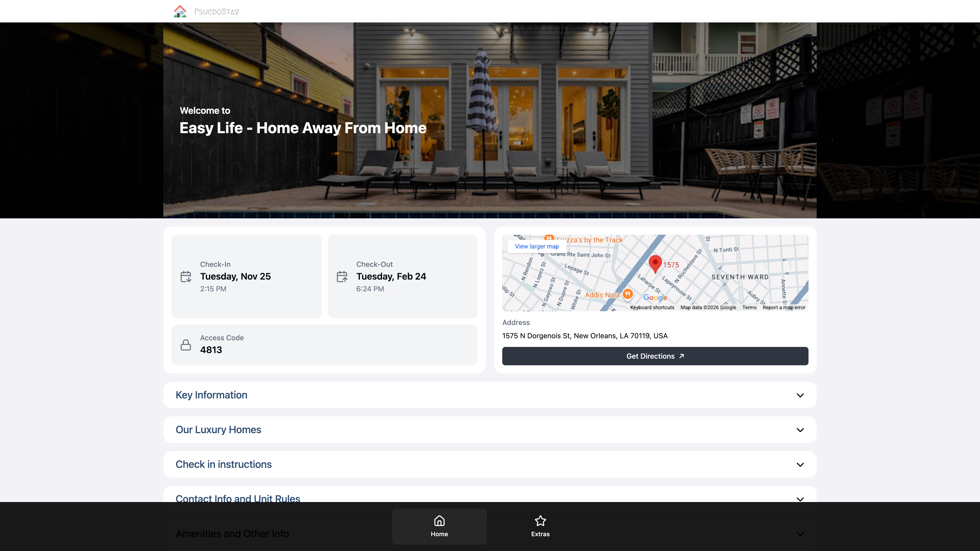Select the Home tab

439,527
